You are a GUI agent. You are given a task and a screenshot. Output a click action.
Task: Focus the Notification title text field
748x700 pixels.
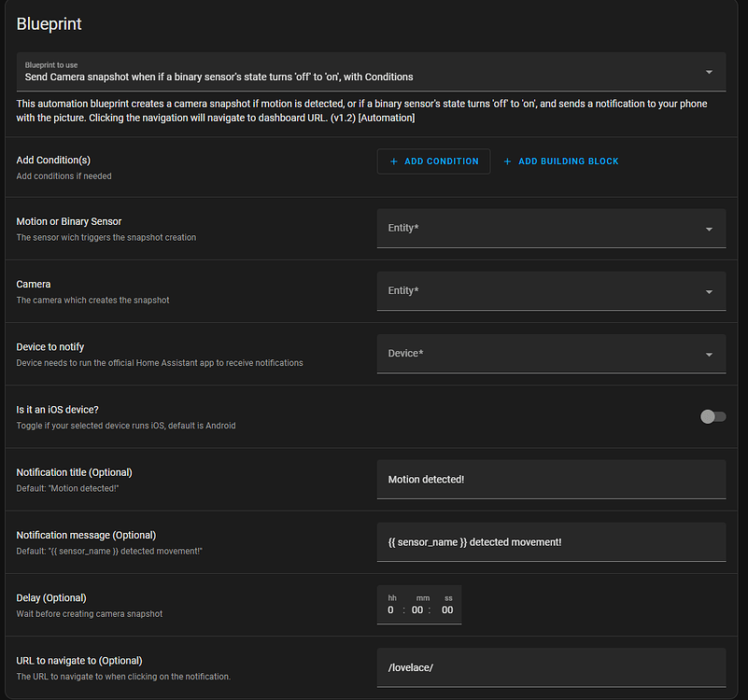(551, 480)
